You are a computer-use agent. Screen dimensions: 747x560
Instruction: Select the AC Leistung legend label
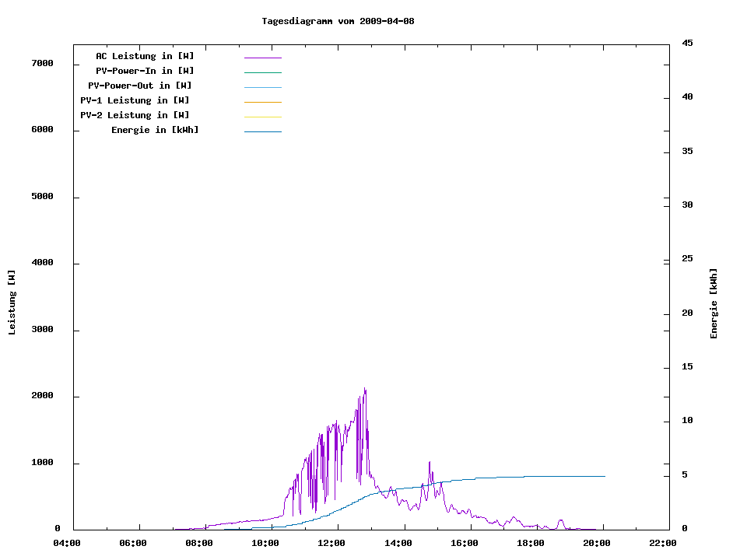coord(145,56)
